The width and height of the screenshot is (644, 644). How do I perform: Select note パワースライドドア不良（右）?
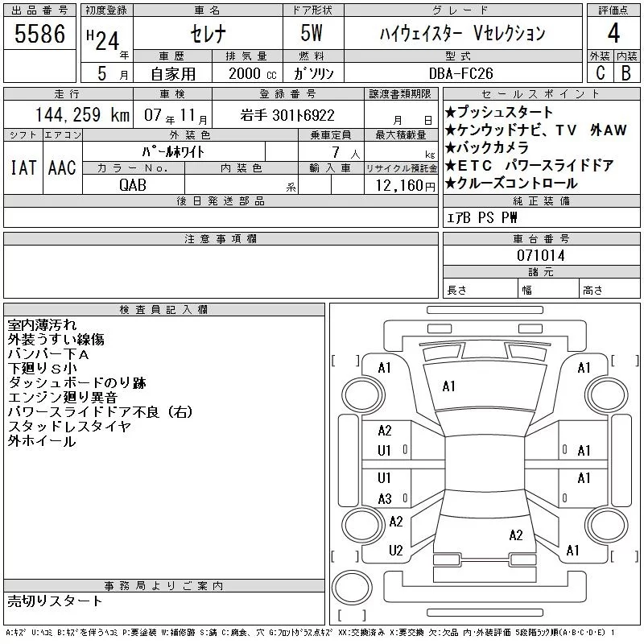click(x=100, y=411)
